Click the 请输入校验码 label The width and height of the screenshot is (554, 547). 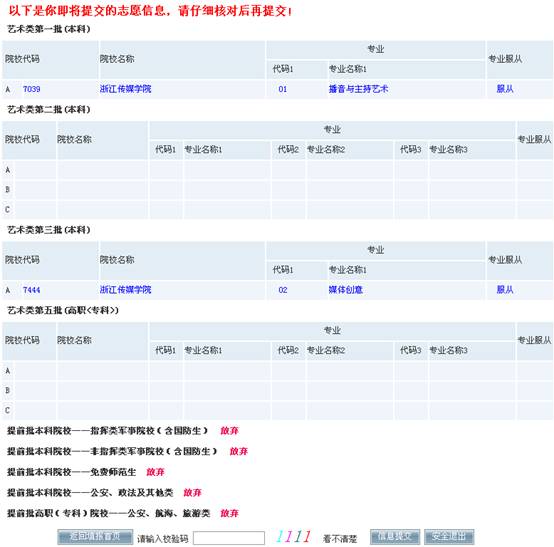(163, 539)
